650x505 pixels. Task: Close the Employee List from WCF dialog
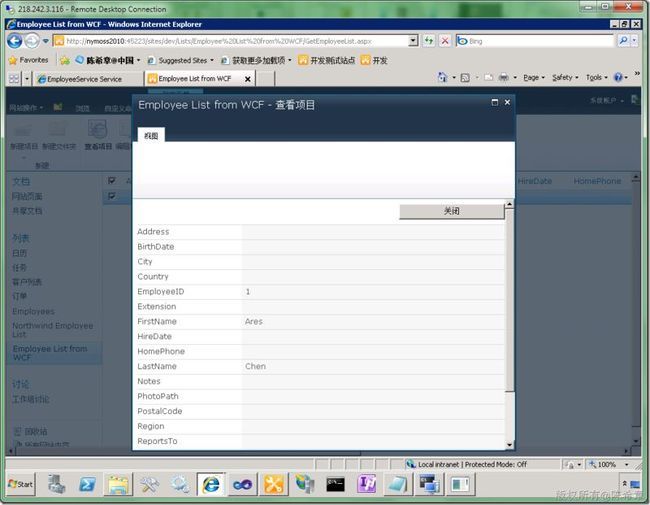pos(507,102)
